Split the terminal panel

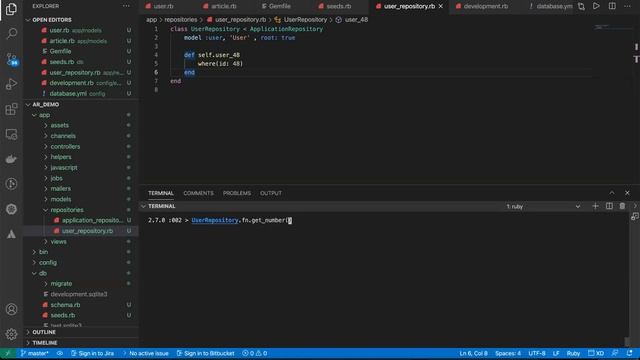[x=609, y=206]
